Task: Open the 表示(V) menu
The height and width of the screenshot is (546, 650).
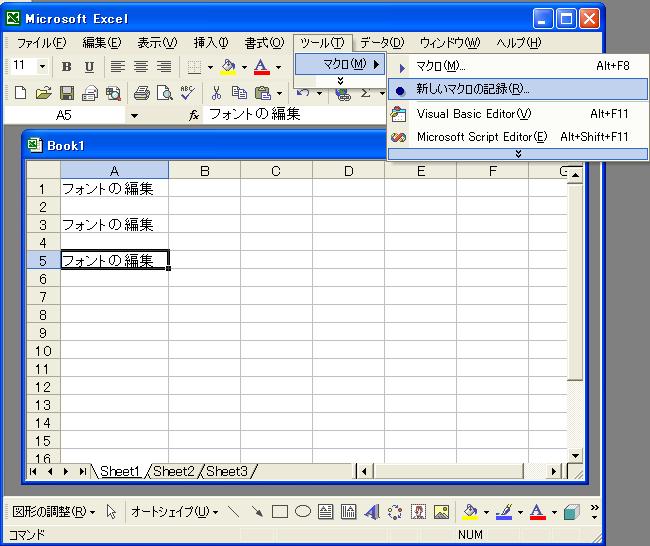Action: pyautogui.click(x=157, y=43)
